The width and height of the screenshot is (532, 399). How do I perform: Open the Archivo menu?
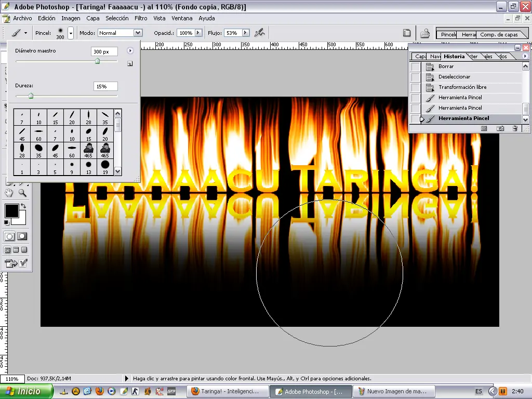pyautogui.click(x=22, y=18)
